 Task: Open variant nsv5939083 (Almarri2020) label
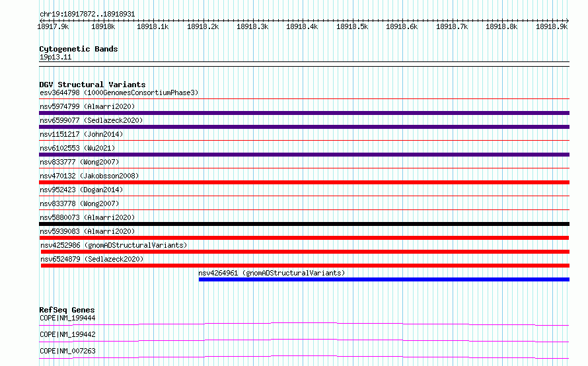(87, 231)
